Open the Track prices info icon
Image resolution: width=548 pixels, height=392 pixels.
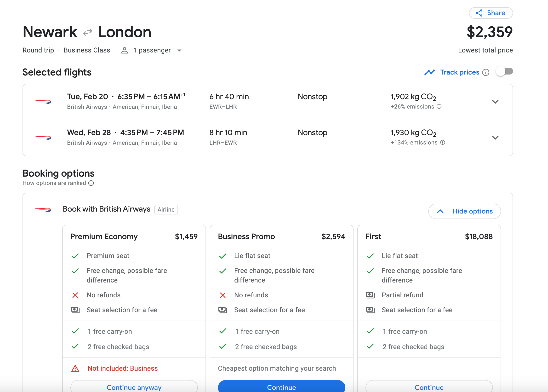coord(485,72)
